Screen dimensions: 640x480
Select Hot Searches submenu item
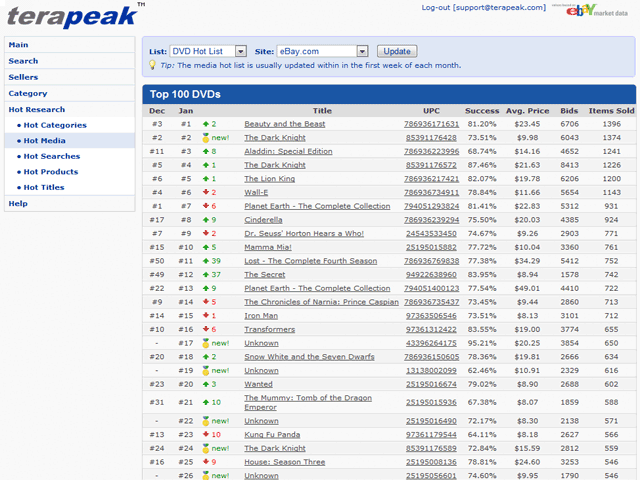pos(51,156)
